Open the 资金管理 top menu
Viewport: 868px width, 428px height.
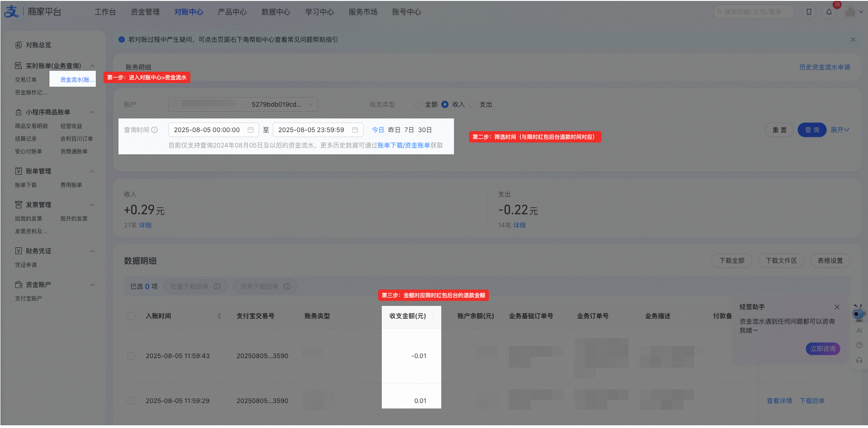(145, 12)
